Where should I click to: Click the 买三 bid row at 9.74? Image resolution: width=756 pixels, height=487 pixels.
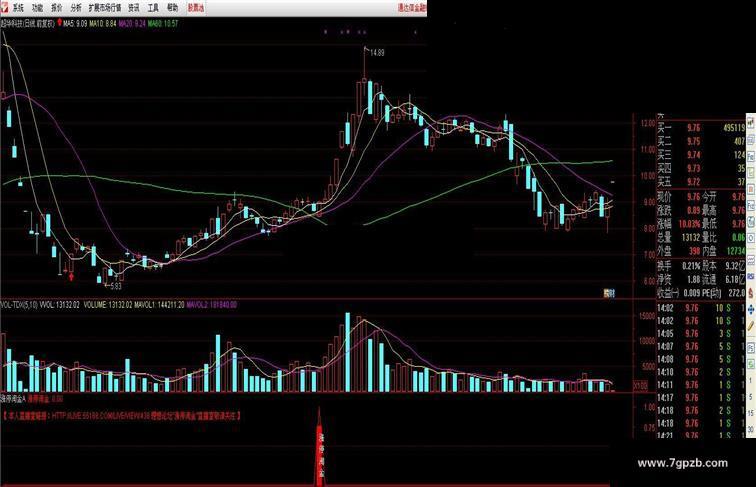click(x=701, y=155)
